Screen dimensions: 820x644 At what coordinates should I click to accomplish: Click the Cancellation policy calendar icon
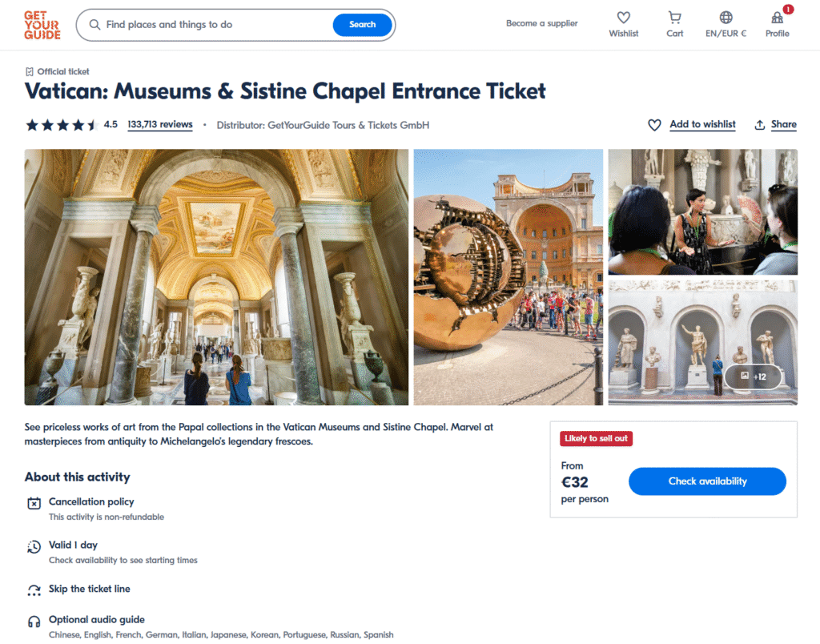[x=34, y=503]
